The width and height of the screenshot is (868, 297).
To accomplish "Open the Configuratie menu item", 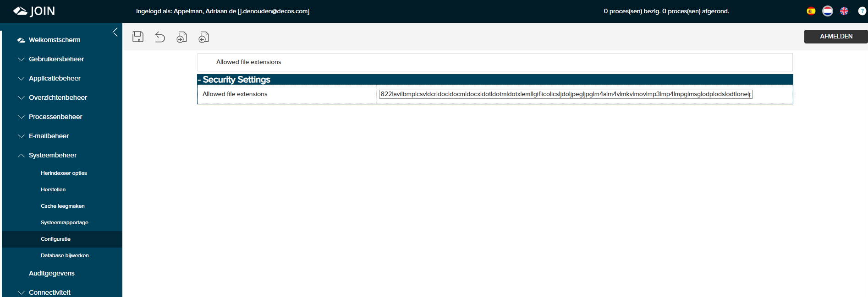I will (x=55, y=239).
